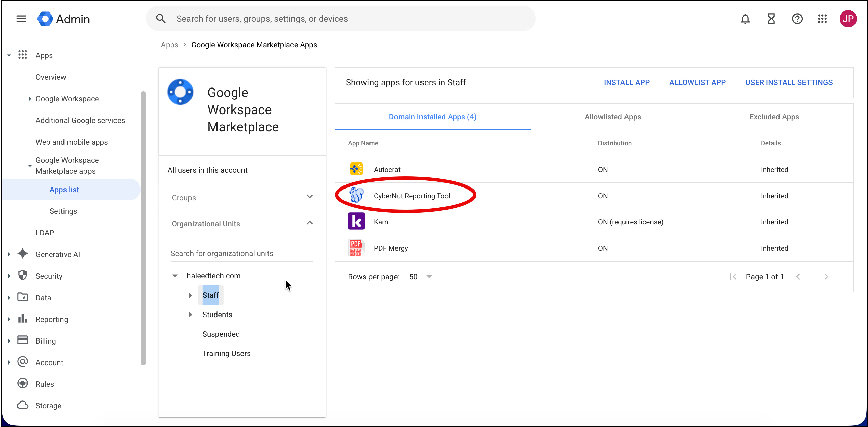Focus the admin search field
Image resolution: width=868 pixels, height=427 pixels.
click(x=341, y=19)
